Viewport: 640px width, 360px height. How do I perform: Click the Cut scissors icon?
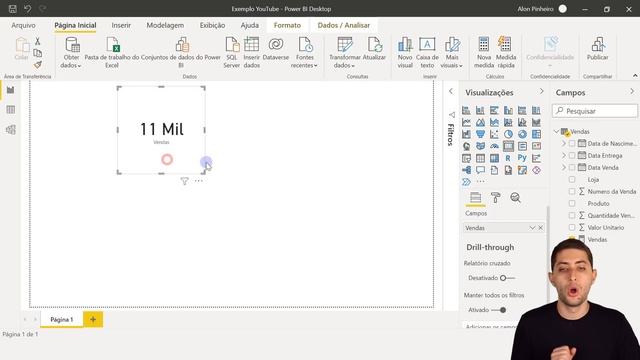point(38,41)
